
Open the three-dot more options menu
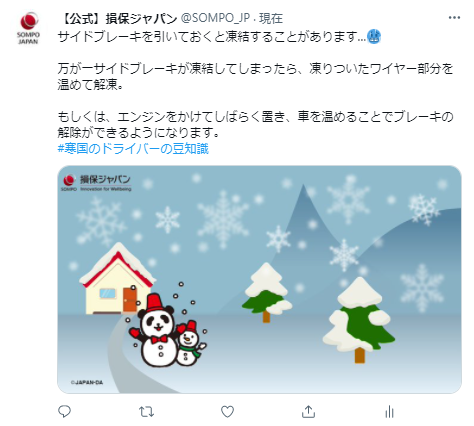coord(454,18)
